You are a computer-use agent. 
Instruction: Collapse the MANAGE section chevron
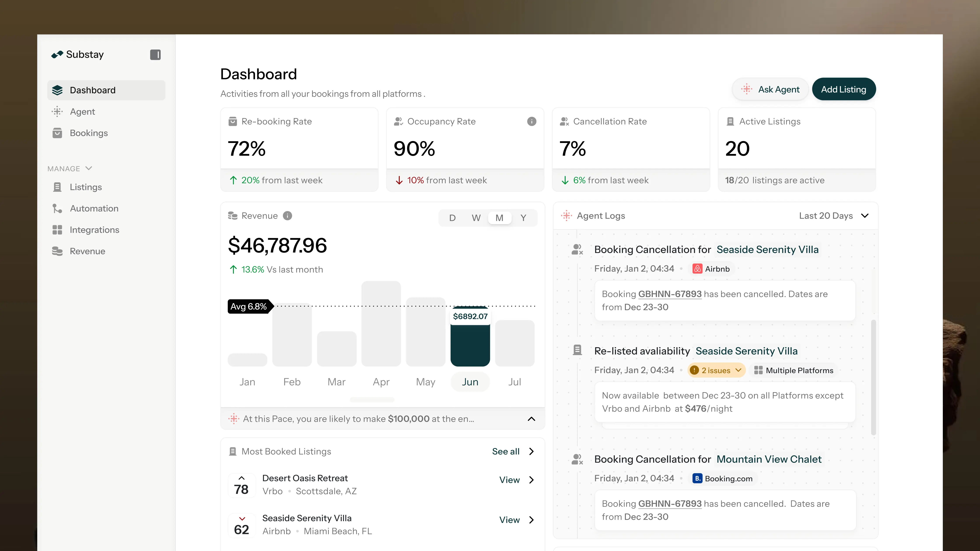pos(89,168)
